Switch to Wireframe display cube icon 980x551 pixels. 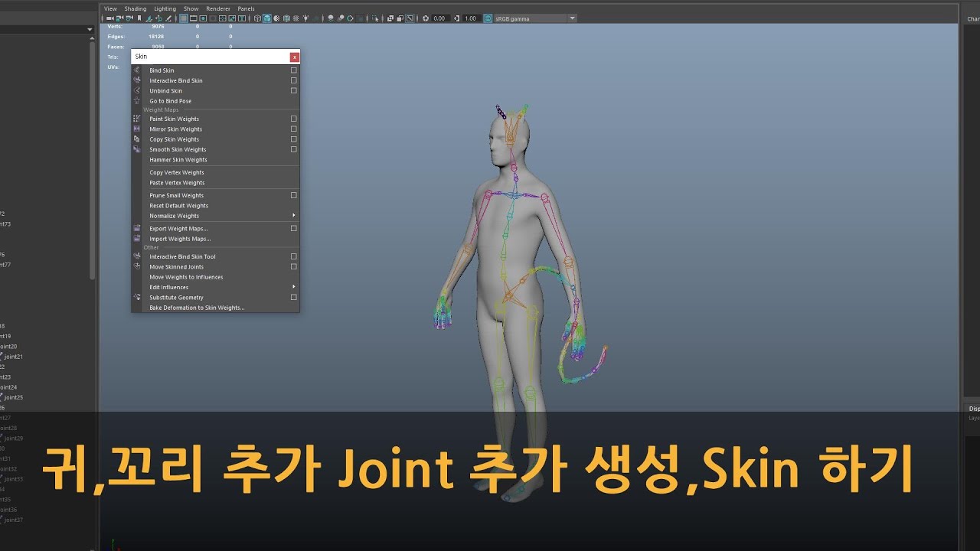point(257,18)
